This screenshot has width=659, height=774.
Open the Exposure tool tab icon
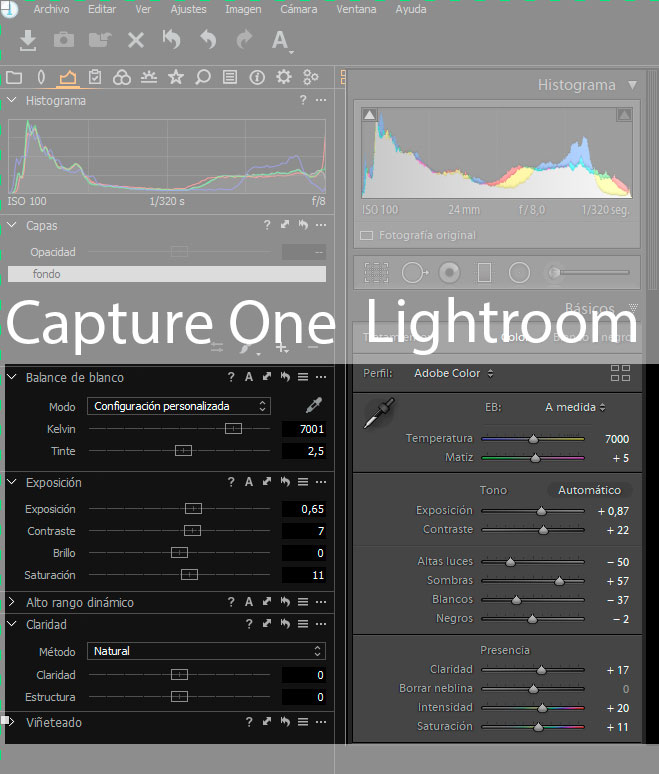tap(149, 77)
